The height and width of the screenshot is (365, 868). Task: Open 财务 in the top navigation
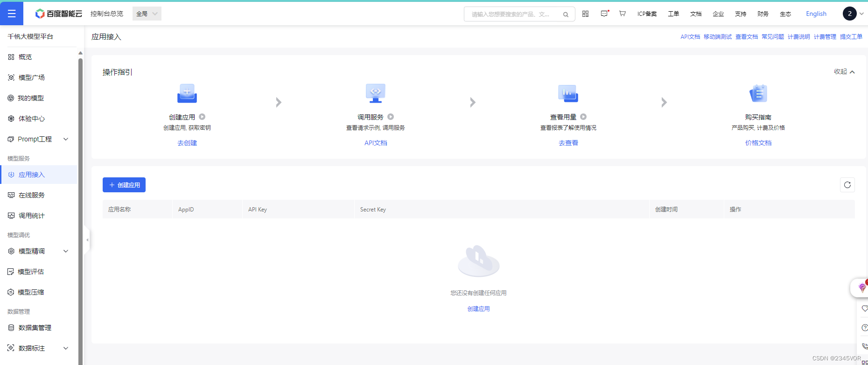pos(763,14)
